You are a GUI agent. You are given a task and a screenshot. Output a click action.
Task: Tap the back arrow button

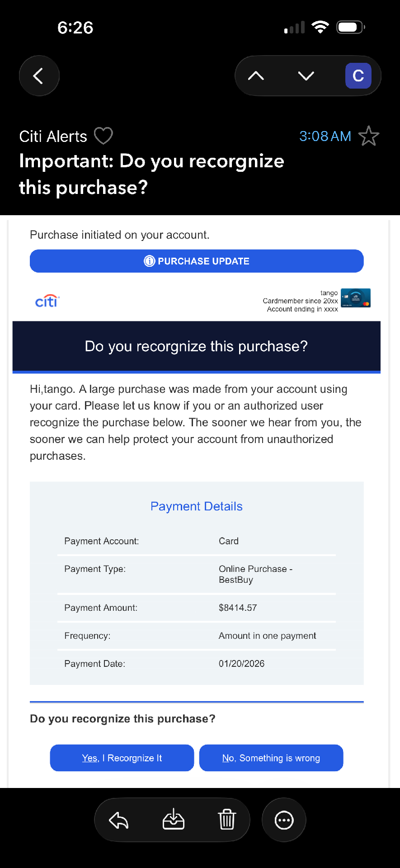(39, 75)
